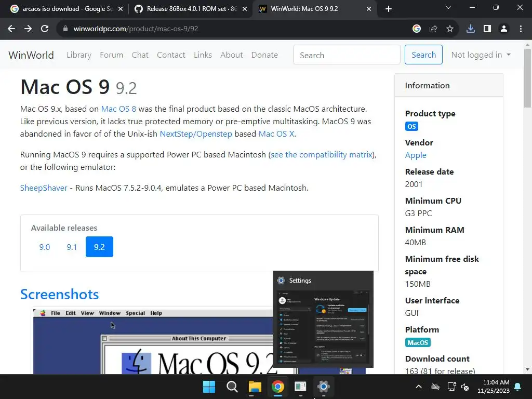Open the Links nav item
The height and width of the screenshot is (399, 532).
point(203,55)
